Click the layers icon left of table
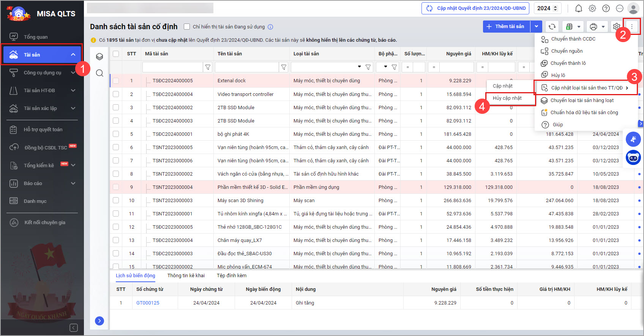644x336 pixels. tap(99, 57)
